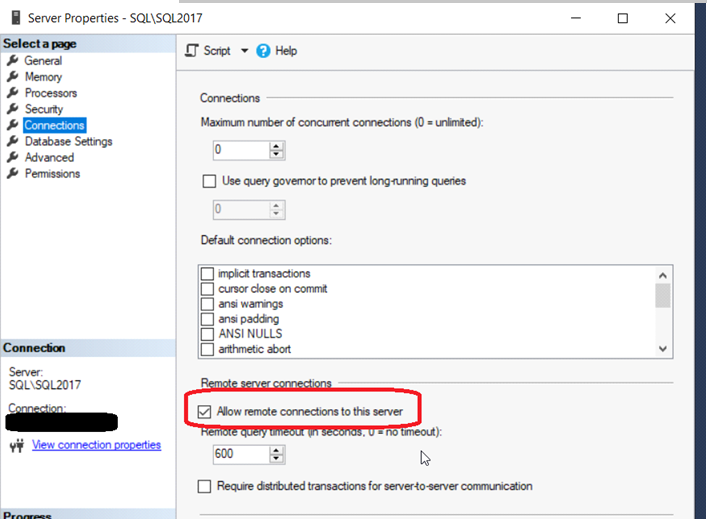The height and width of the screenshot is (524, 707).
Task: Tick the ANSI NULLS connection option
Action: pos(208,334)
